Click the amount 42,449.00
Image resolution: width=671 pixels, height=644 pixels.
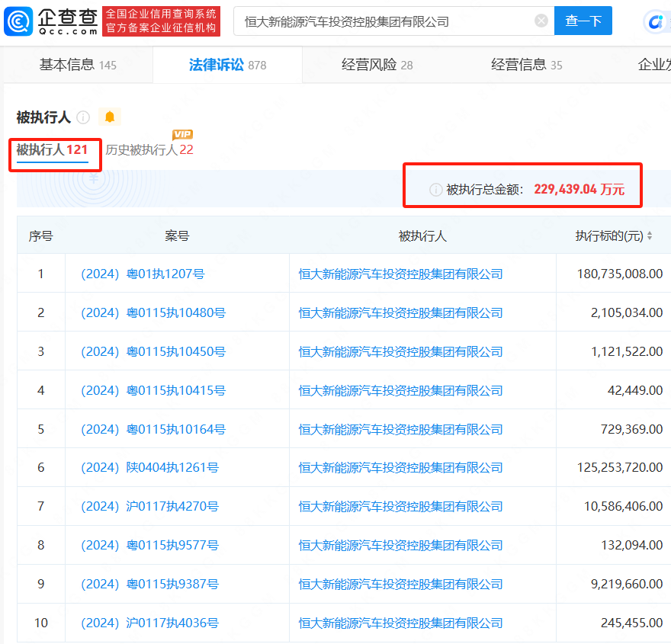[635, 390]
